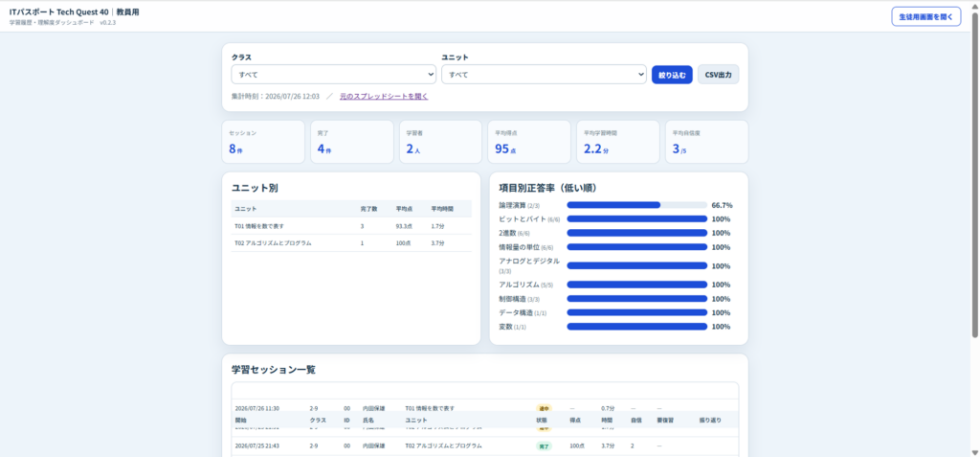Viewport: 980px width, 457px height.
Task: Click the 絞り込む filter button
Action: (x=672, y=75)
